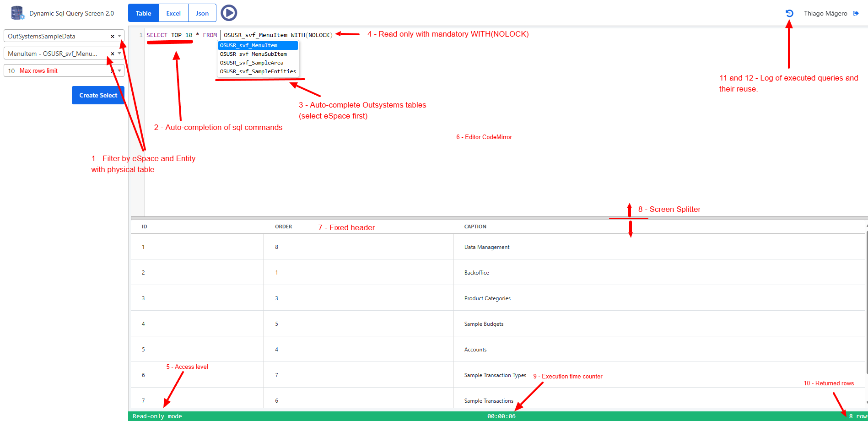This screenshot has width=868, height=421.
Task: Select the Product Categories caption cell
Action: tap(487, 298)
